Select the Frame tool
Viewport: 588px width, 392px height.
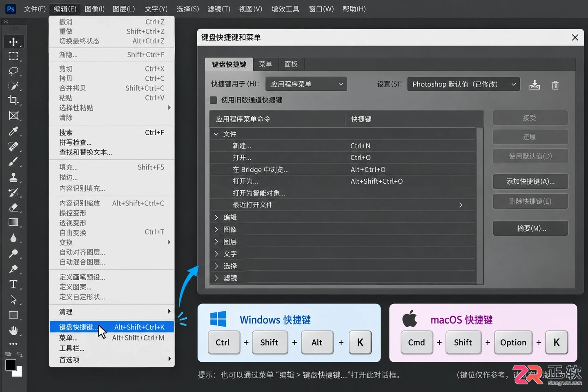[13, 116]
